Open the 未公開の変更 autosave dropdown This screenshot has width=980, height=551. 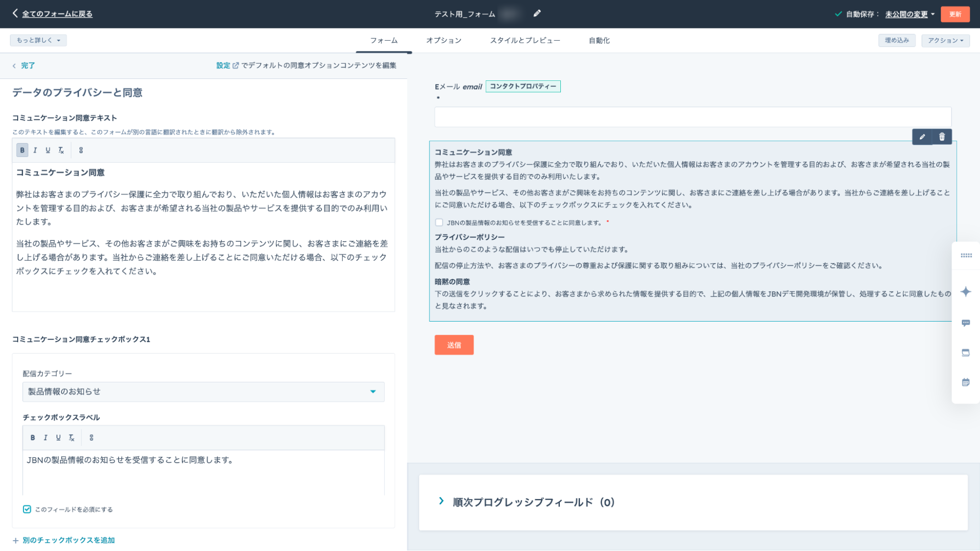point(909,14)
